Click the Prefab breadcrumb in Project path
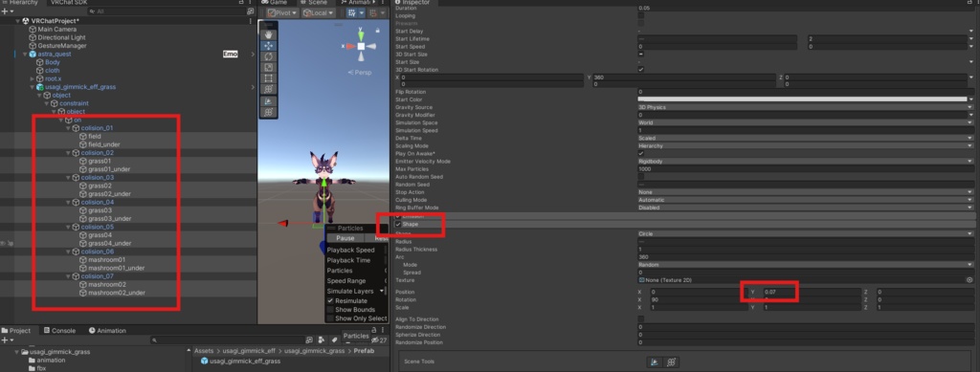This screenshot has width=980, height=372. (x=364, y=351)
